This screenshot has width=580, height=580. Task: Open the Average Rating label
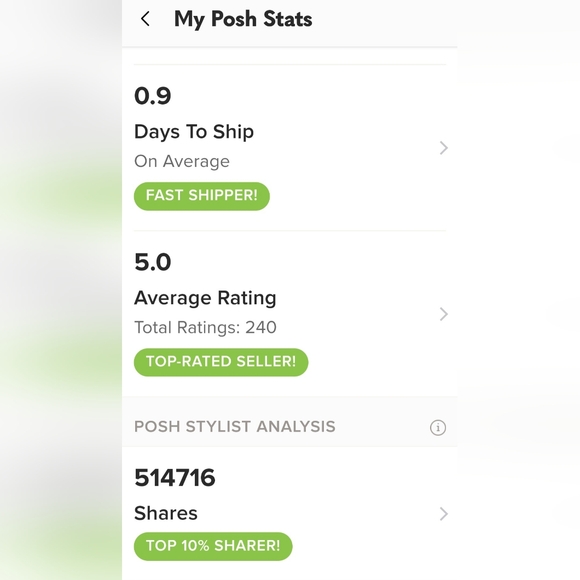click(x=205, y=298)
